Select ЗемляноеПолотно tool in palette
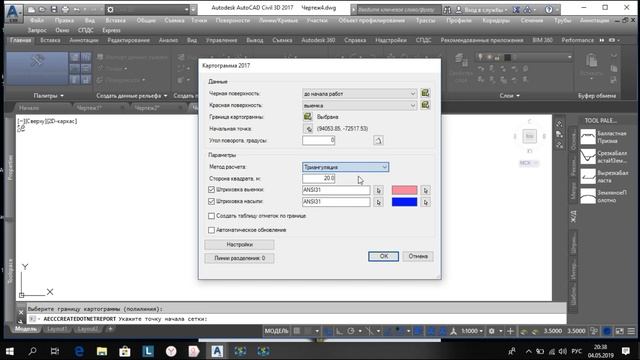Viewport: 640px width, 360px height. click(x=604, y=196)
